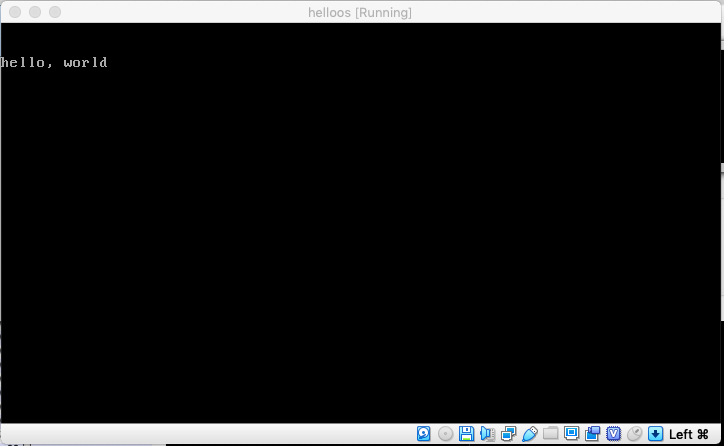Click the network adapters indicator
The height and width of the screenshot is (446, 724).
(x=508, y=434)
